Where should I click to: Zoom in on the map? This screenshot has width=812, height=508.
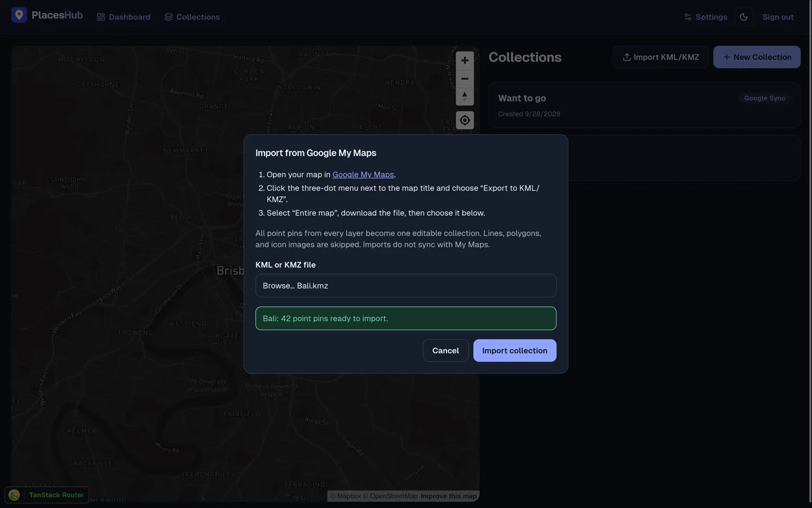point(465,60)
